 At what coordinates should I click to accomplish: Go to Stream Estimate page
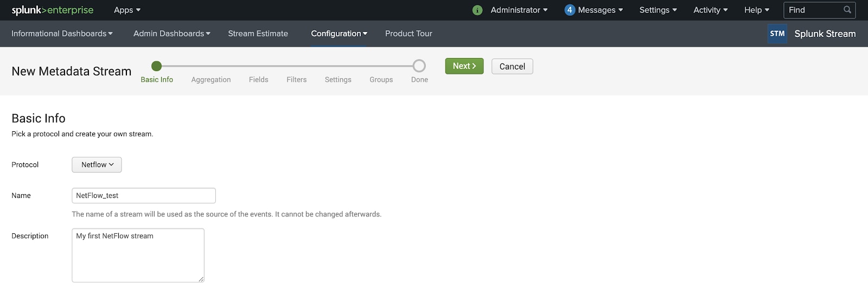point(258,34)
